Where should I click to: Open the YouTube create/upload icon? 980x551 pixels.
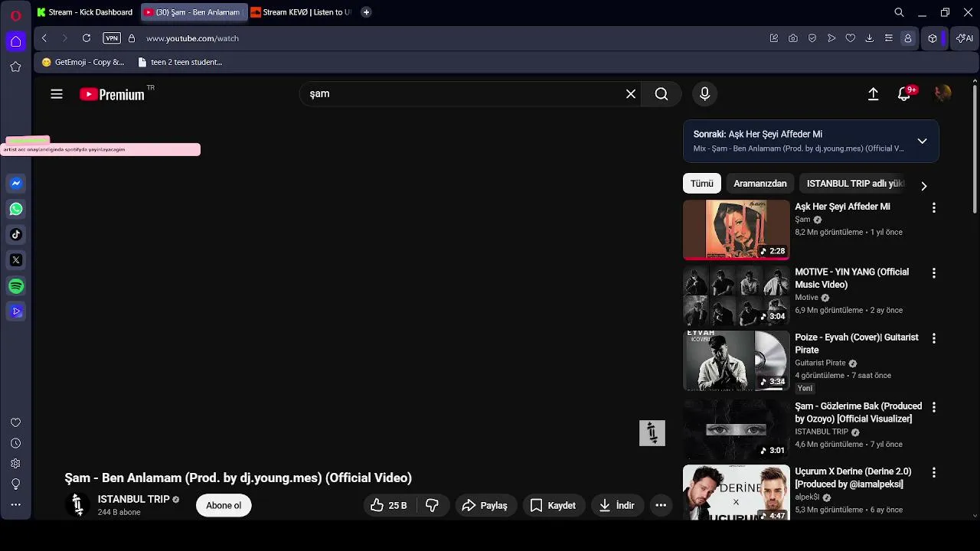point(873,94)
